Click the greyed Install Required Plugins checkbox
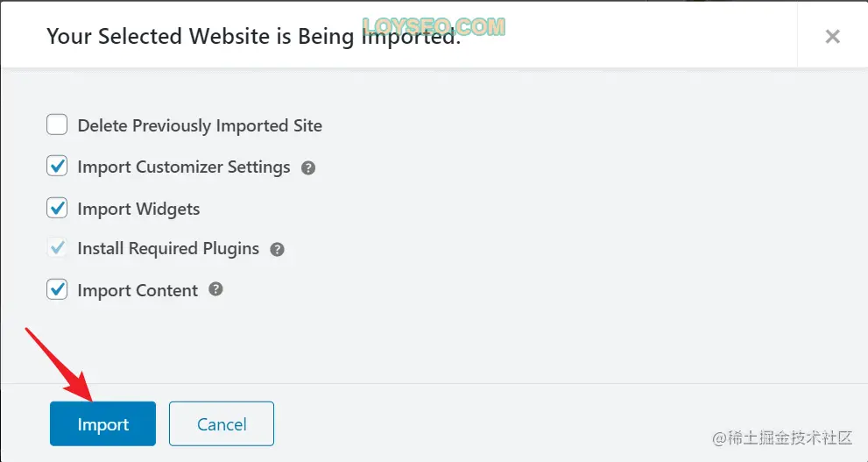The image size is (868, 462). click(57, 247)
